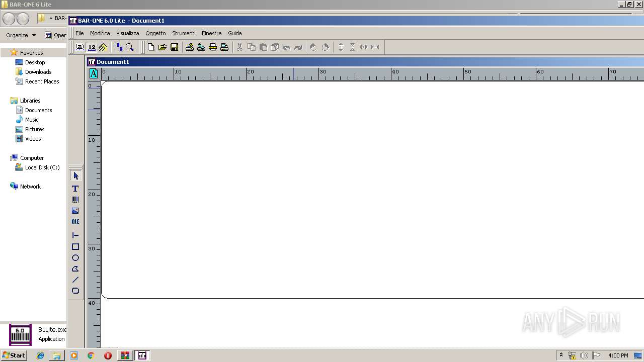Click the yellow hatched pages toolbar icon
This screenshot has height=362, width=644.
click(x=103, y=47)
